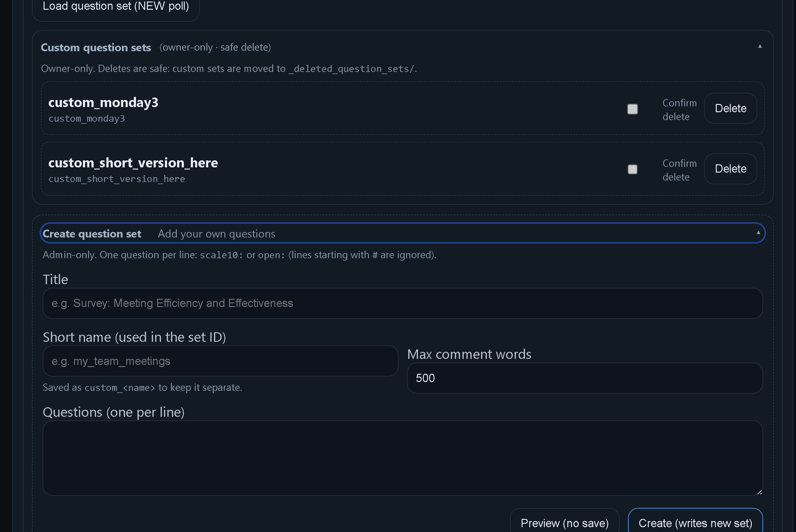This screenshot has height=532, width=796.
Task: Select the custom_monday3 set title
Action: point(103,102)
